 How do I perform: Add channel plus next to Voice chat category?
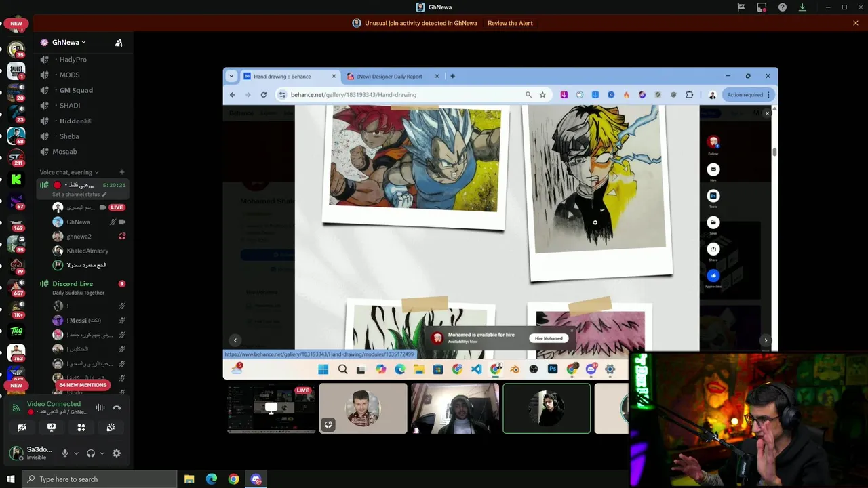point(122,172)
